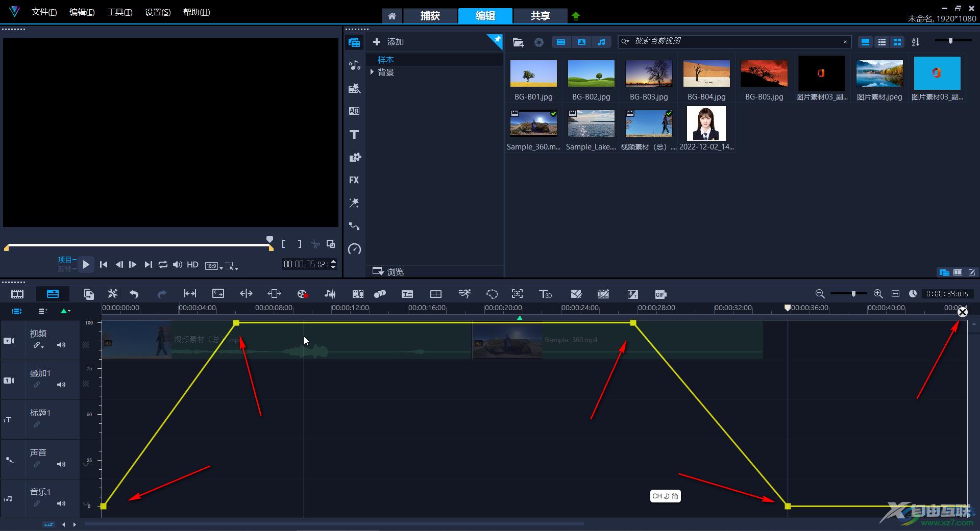This screenshot has width=980, height=531.
Task: Switch to storyboard view
Action: pos(17,294)
